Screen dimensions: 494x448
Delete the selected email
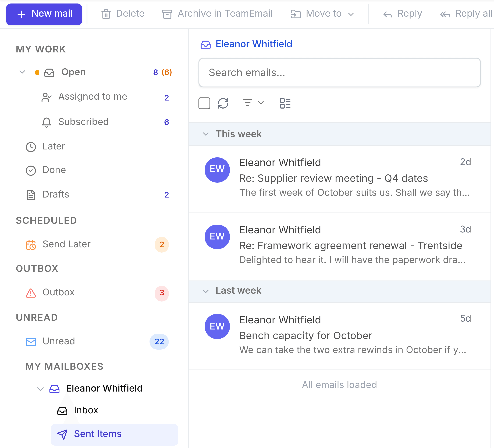[x=123, y=14]
